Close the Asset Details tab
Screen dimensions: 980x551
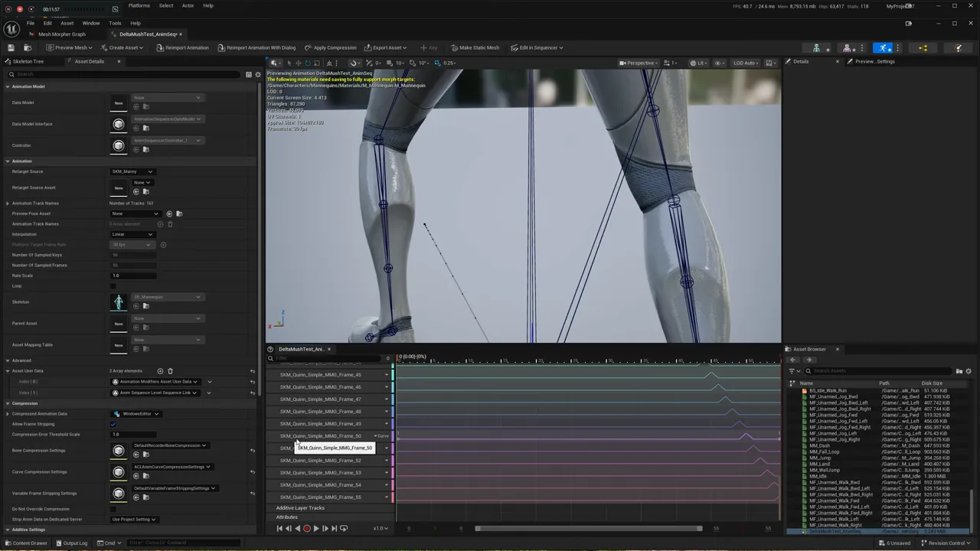coord(119,61)
